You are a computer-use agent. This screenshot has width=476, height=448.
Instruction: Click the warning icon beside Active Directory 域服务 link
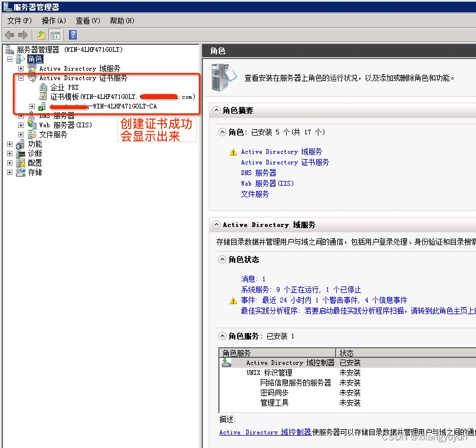pos(233,152)
